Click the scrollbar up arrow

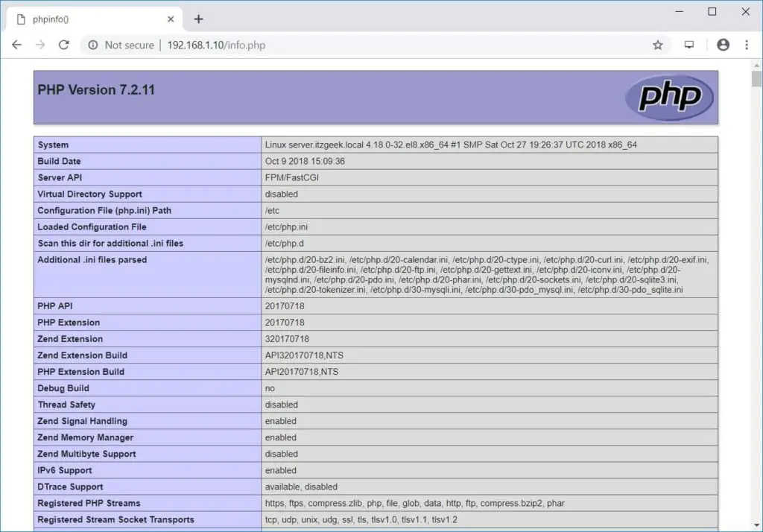point(756,65)
